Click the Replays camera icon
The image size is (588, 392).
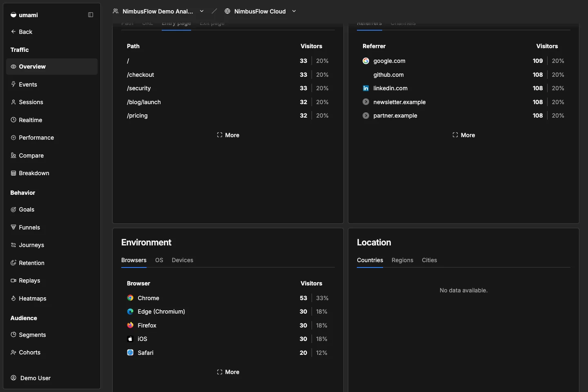13,281
